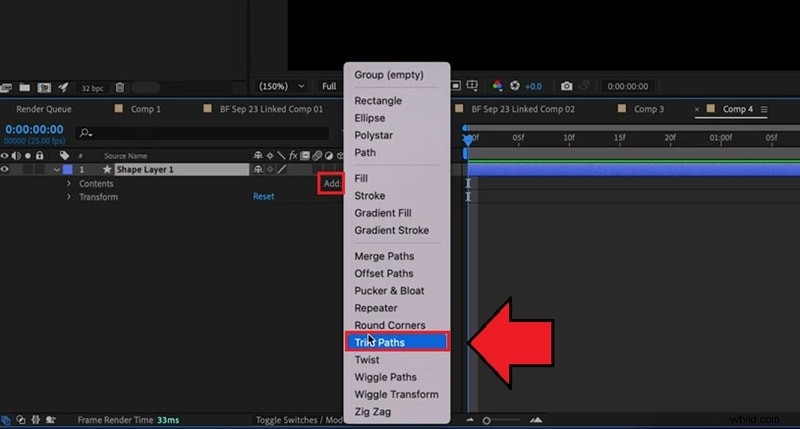
Task: Open BF Sep 23 Linked Comp 01 tab
Action: pyautogui.click(x=271, y=109)
